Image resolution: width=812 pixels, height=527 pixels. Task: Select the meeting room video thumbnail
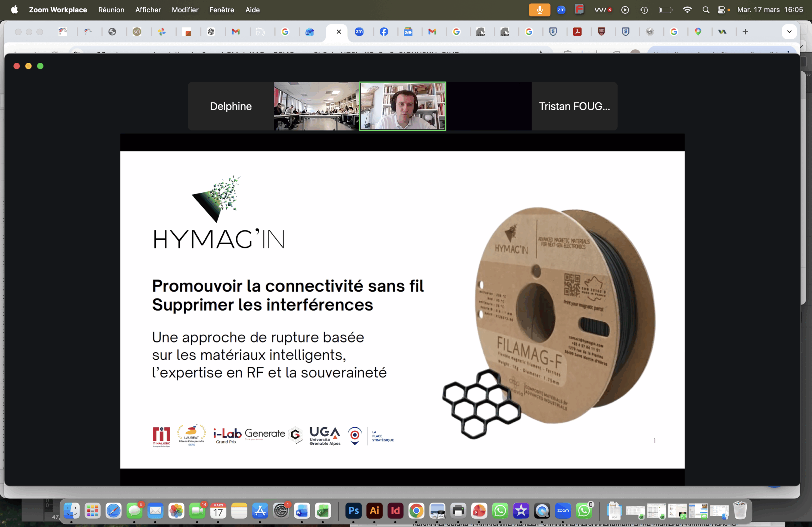[316, 106]
